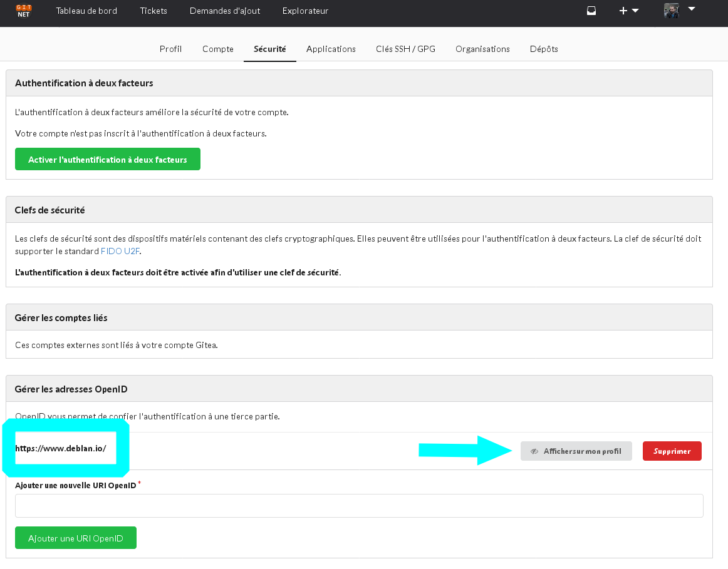Switch to the Compte tab
Screen dimensions: 728x569
pos(218,49)
